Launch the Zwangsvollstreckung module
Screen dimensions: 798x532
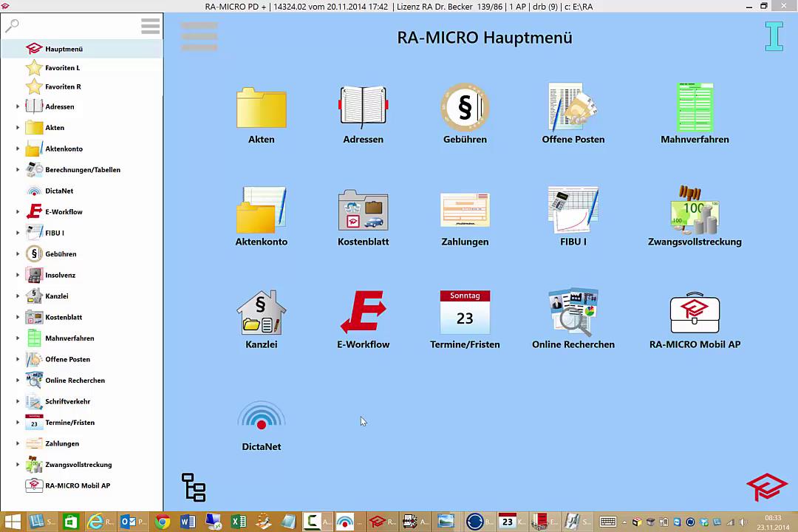tap(695, 216)
